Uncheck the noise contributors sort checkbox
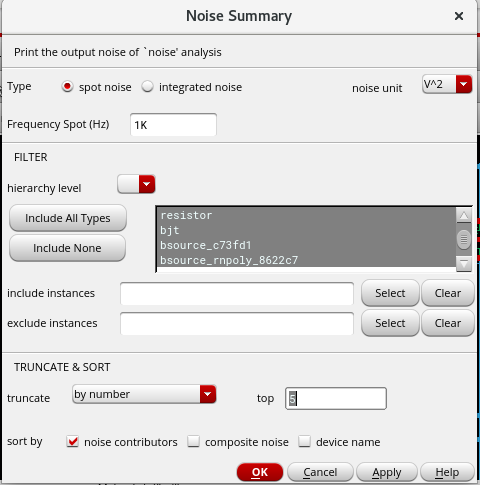The width and height of the screenshot is (480, 485). point(72,441)
